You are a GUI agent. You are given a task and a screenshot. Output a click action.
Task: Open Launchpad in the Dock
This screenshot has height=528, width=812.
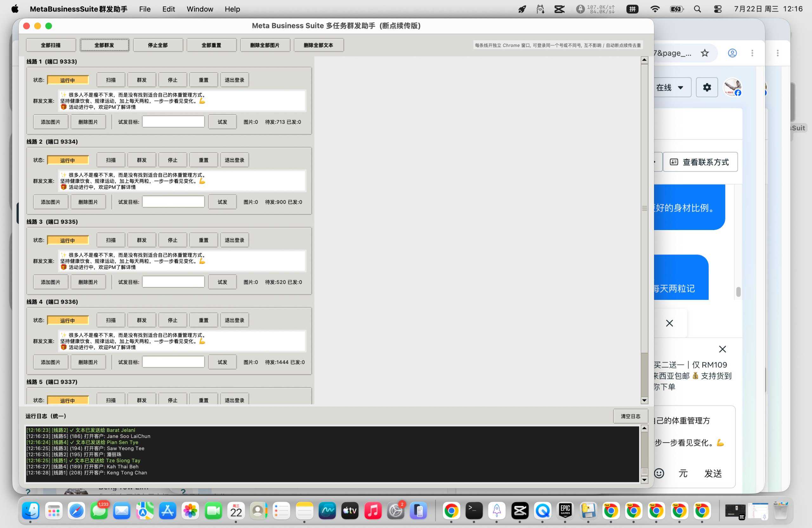tap(54, 511)
